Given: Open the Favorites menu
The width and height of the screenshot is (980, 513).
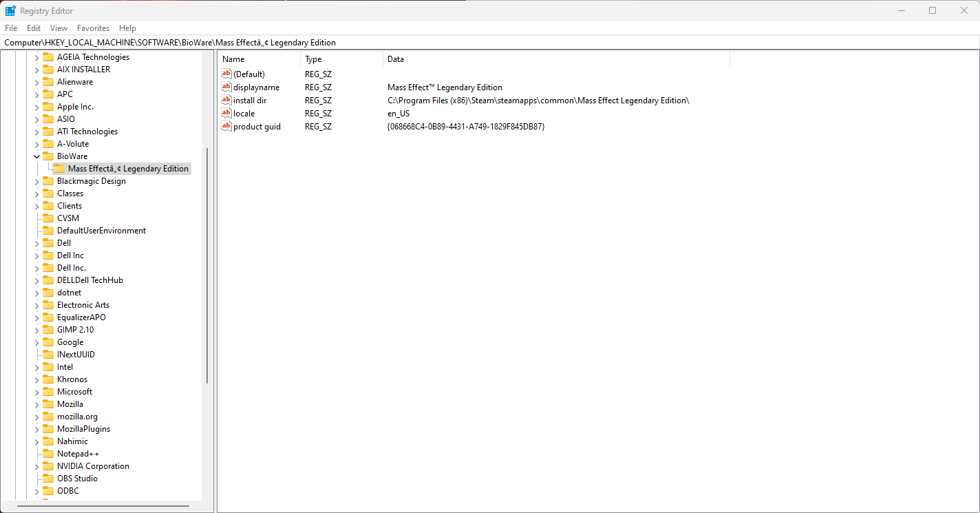Looking at the screenshot, I should pyautogui.click(x=93, y=28).
